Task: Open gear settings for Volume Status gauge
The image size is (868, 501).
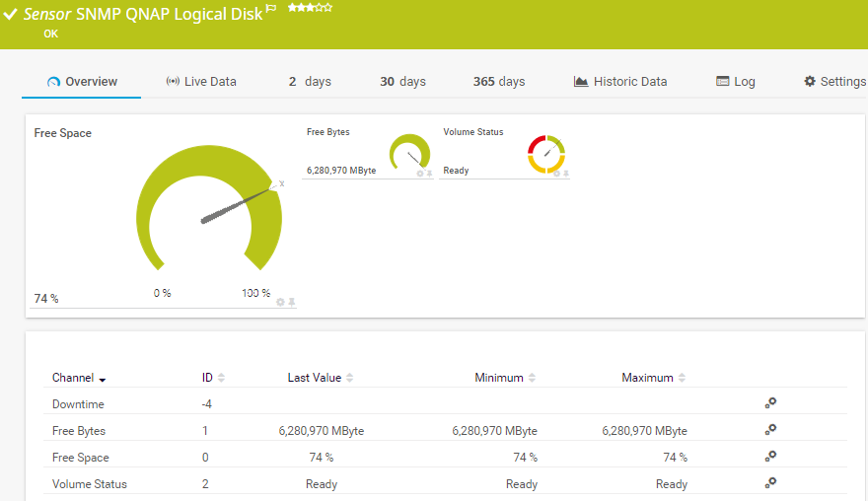Action: click(x=556, y=174)
